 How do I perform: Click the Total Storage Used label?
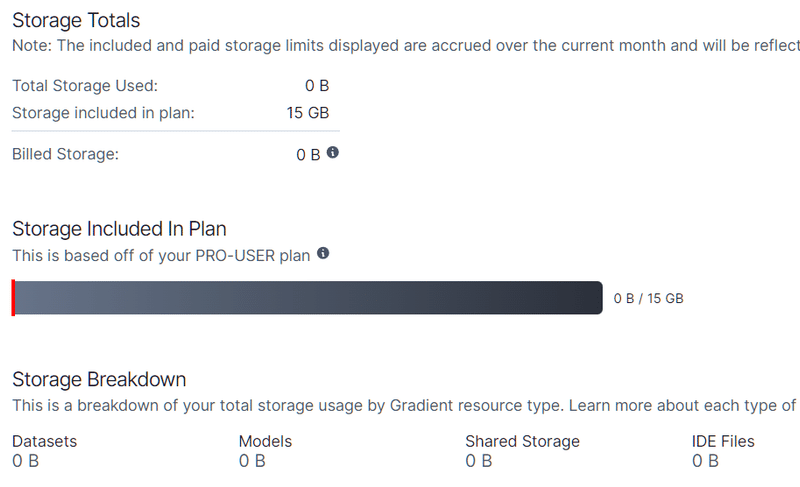85,86
